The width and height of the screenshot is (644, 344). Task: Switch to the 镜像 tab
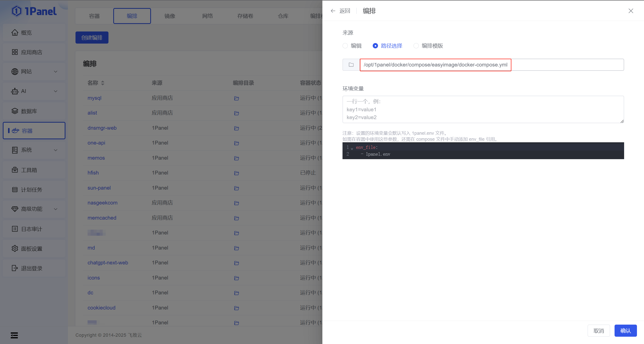click(x=170, y=16)
